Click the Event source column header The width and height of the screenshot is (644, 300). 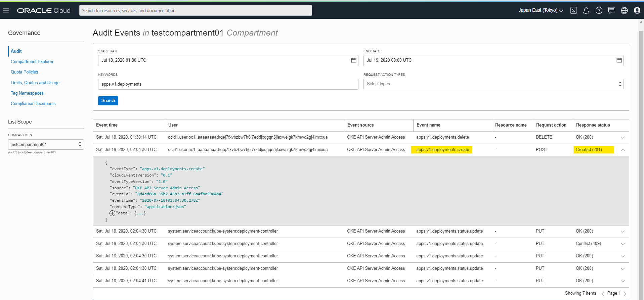coord(360,125)
